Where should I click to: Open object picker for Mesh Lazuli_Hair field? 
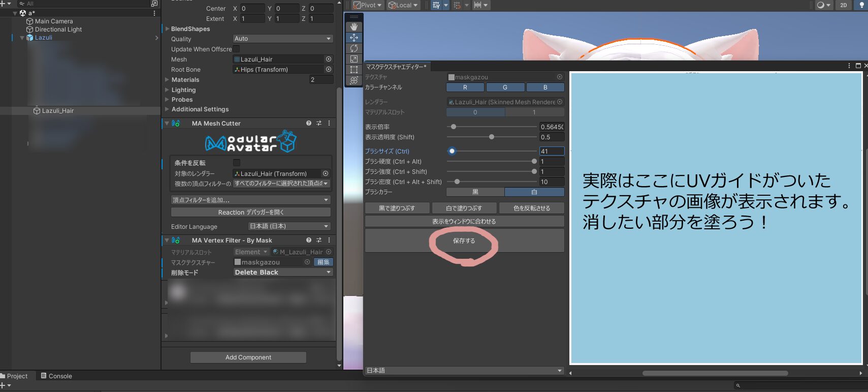click(329, 59)
